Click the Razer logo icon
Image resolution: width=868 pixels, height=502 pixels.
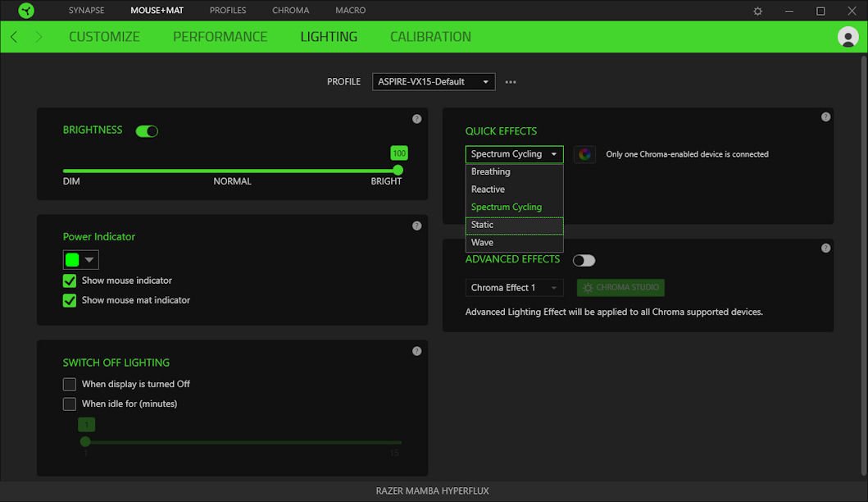26,11
